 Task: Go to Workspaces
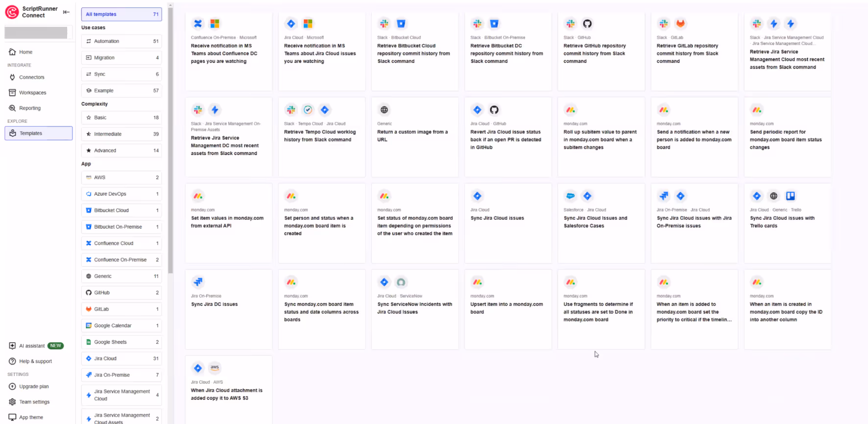(32, 93)
